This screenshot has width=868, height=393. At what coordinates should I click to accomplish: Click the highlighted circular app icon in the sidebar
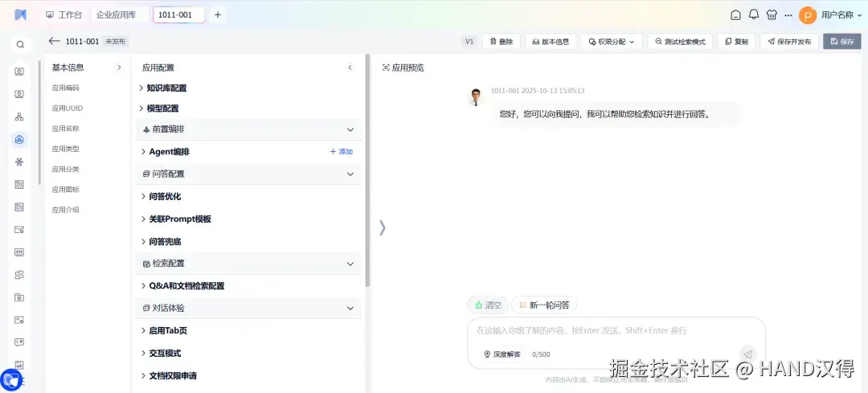point(19,140)
